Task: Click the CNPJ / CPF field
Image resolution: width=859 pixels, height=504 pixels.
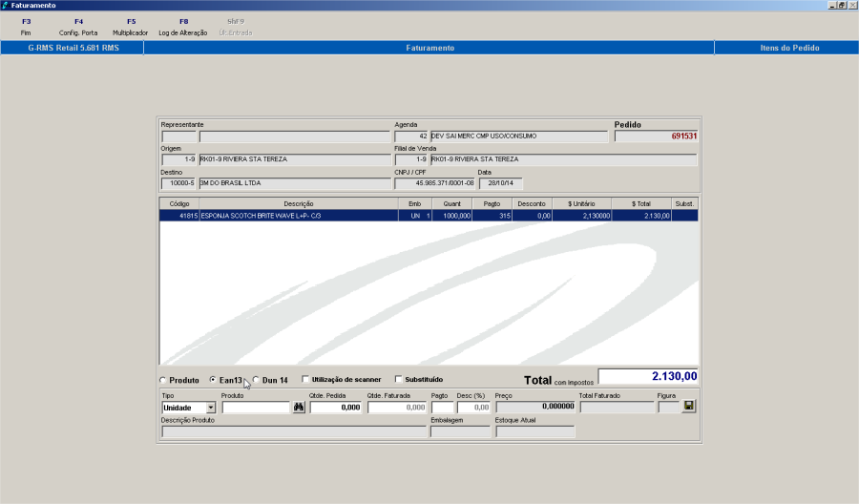Action: [435, 183]
